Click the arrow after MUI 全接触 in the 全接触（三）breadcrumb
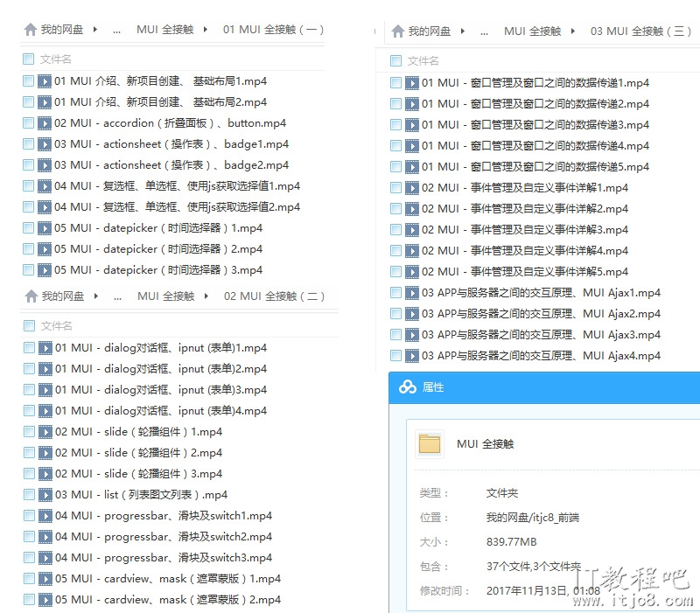The width and height of the screenshot is (700, 613). [x=573, y=31]
